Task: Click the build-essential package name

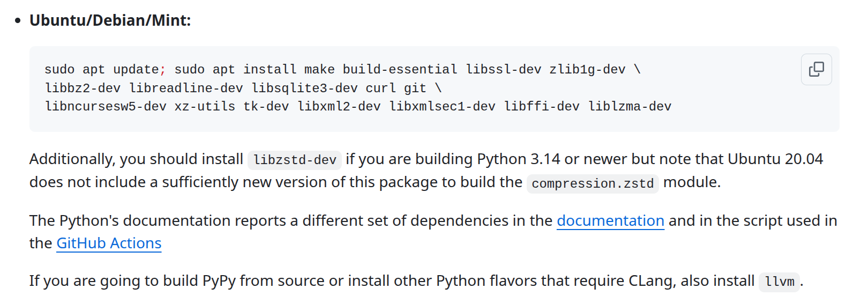Action: coord(400,69)
